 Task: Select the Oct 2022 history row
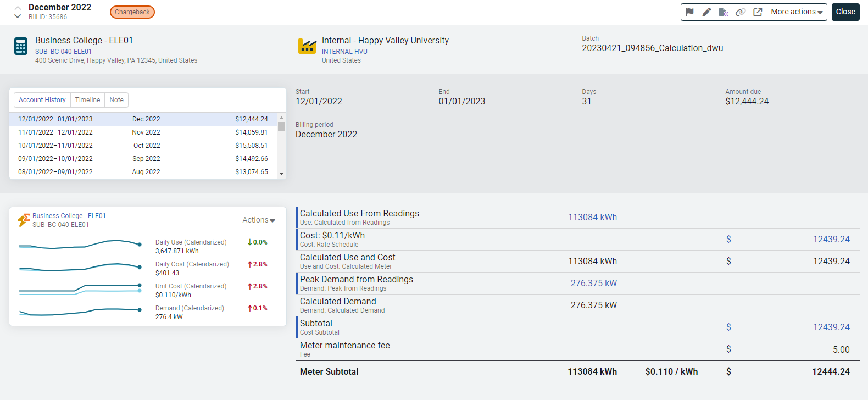[143, 146]
